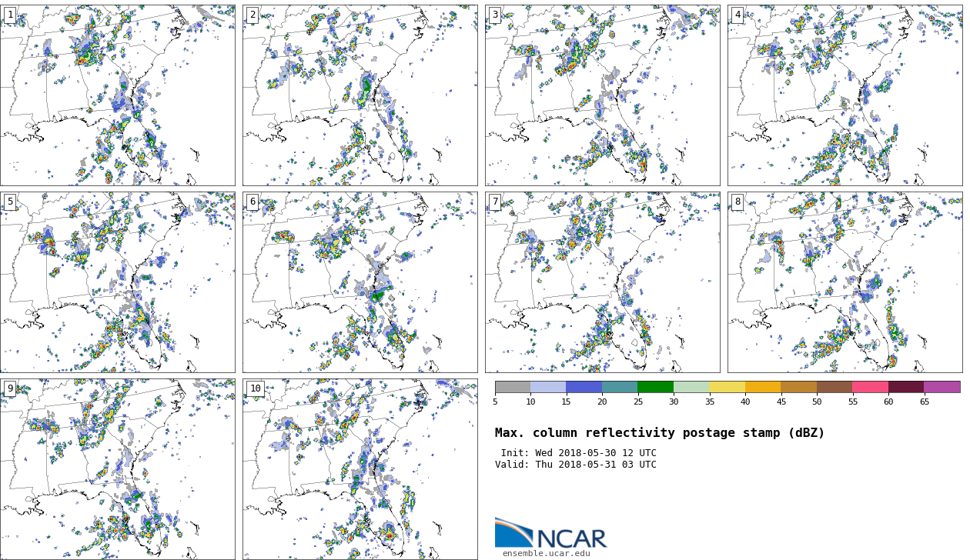This screenshot has width=970, height=560.
Task: Select the pink 55–60 dBZ swatch
Action: (870, 387)
